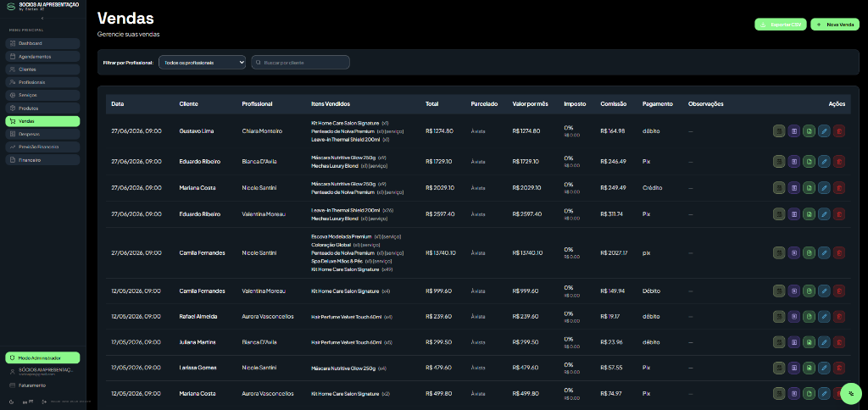The height and width of the screenshot is (410, 868).
Task: Click professional name Chiara Monteiro
Action: click(x=263, y=131)
